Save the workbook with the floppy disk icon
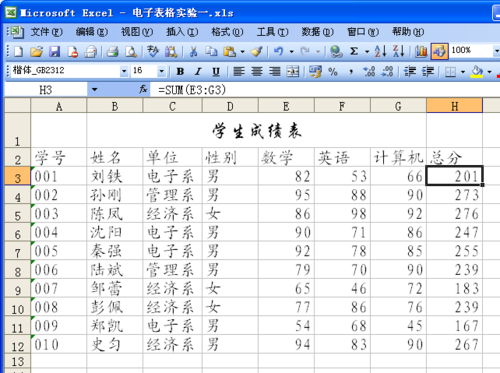This screenshot has height=373, width=500. (55, 52)
